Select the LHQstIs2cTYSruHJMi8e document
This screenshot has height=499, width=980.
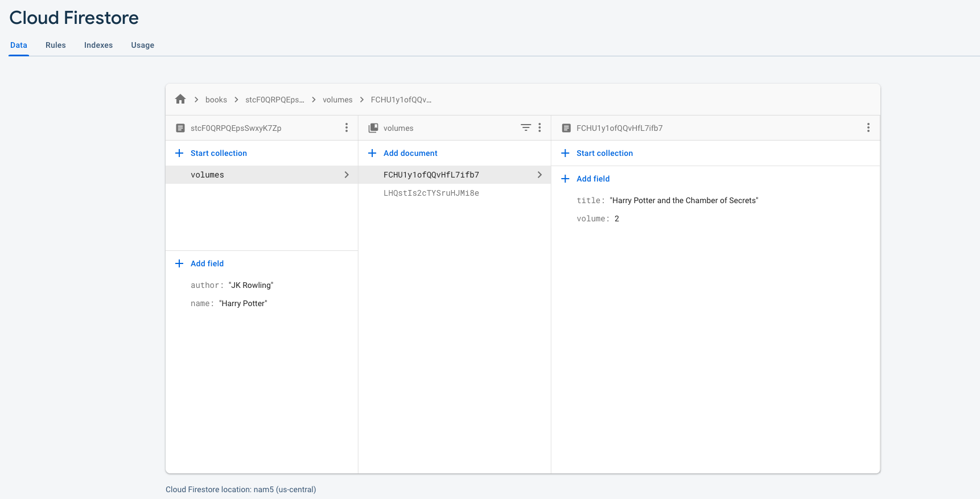point(431,193)
